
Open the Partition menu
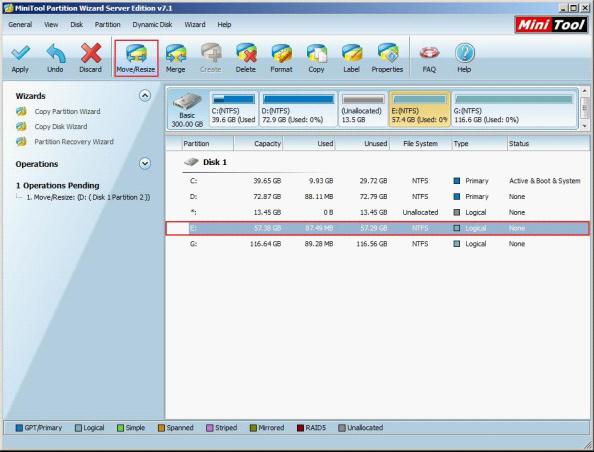(108, 25)
